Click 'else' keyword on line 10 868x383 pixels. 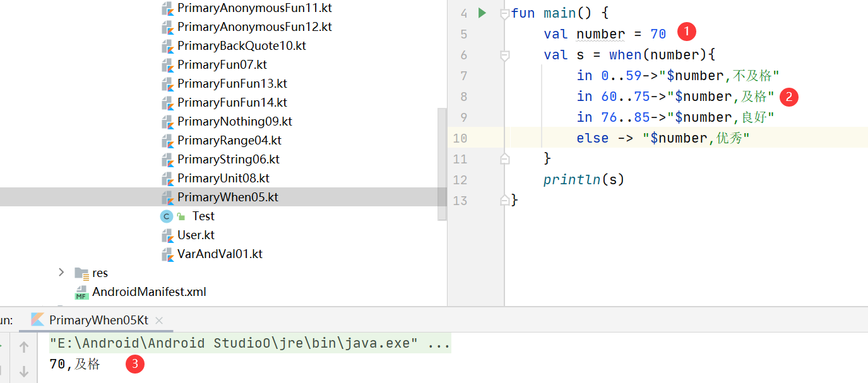coord(592,138)
